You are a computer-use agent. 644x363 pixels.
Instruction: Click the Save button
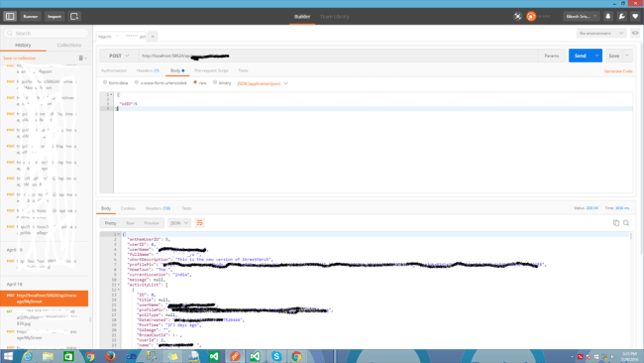pyautogui.click(x=614, y=56)
